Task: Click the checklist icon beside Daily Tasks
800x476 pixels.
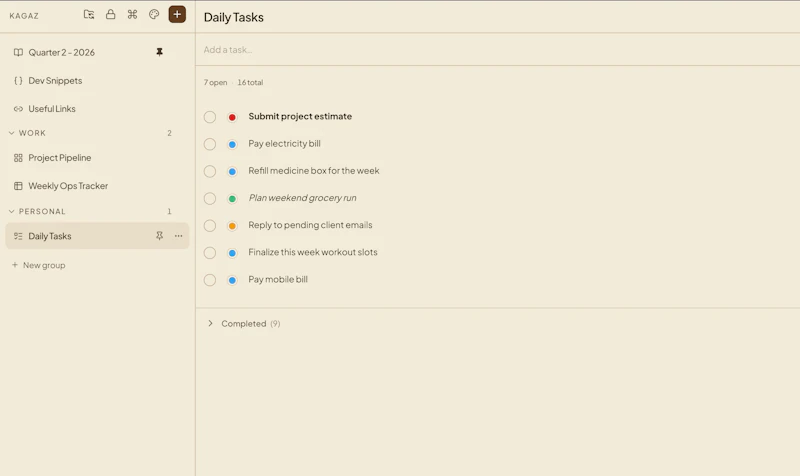Action: coord(18,236)
